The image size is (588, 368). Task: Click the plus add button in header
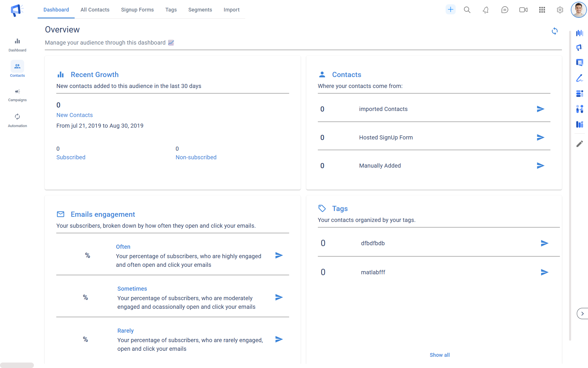coord(450,9)
